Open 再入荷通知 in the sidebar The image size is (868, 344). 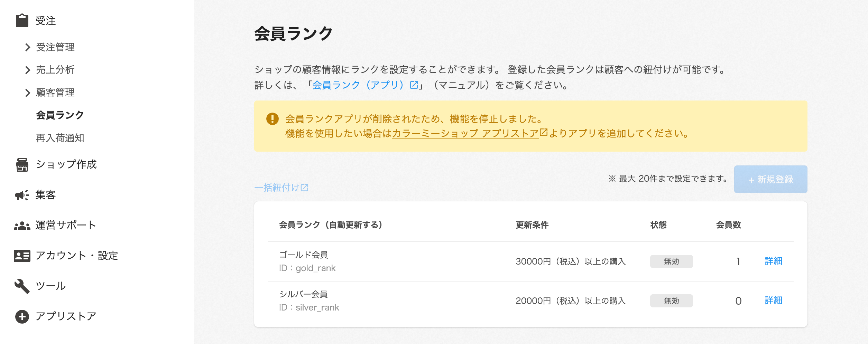pos(60,138)
